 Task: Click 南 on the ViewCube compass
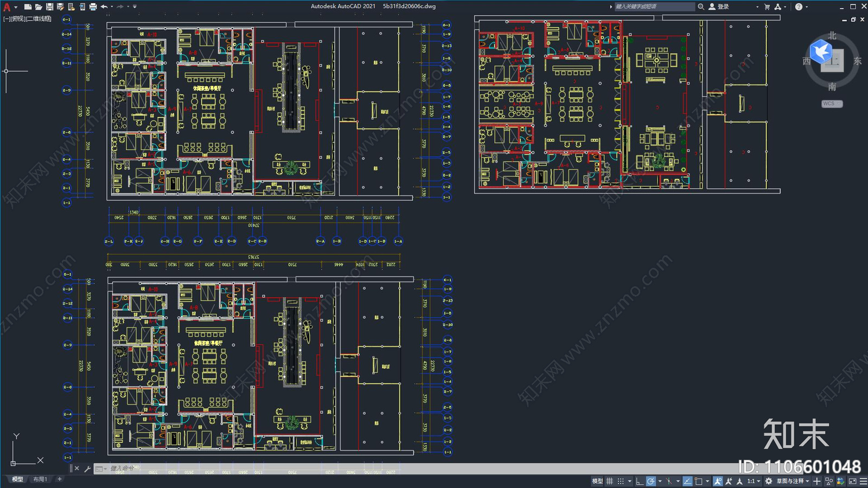coord(832,87)
